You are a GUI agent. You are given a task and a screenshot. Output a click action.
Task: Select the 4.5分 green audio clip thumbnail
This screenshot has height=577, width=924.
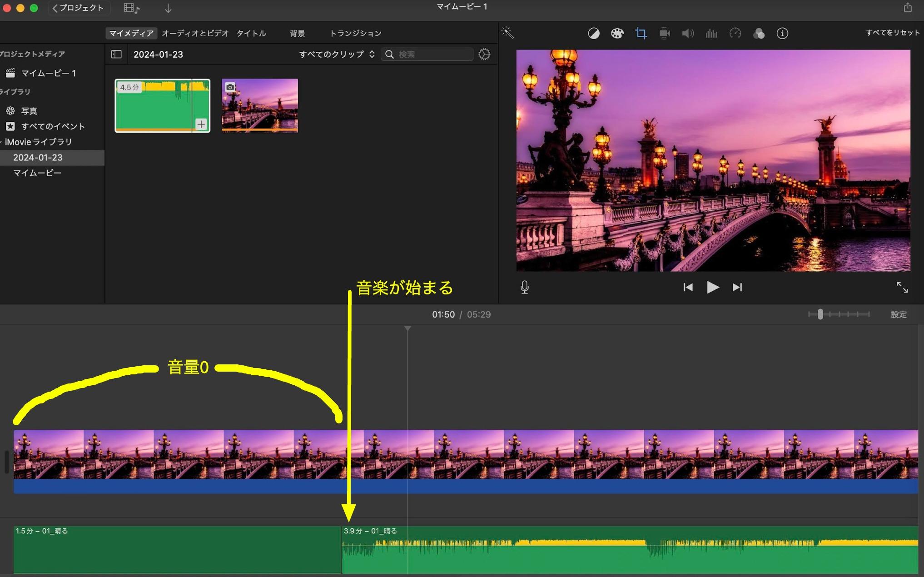[x=162, y=105]
